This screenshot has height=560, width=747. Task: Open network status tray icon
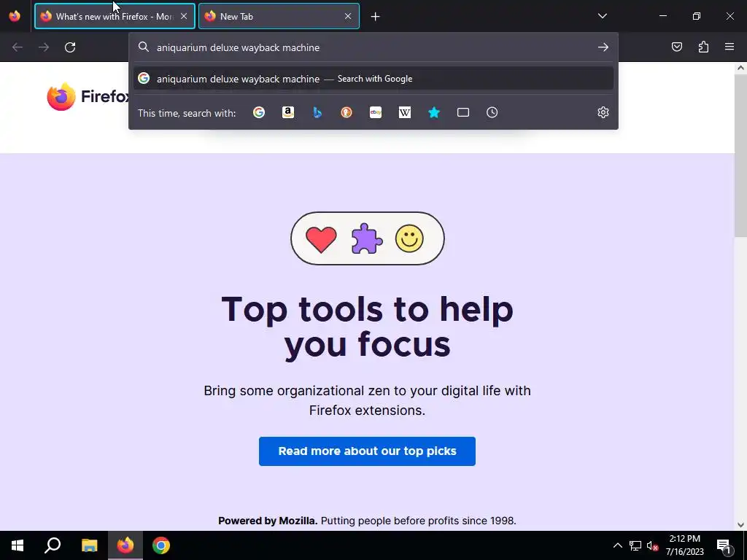(635, 545)
